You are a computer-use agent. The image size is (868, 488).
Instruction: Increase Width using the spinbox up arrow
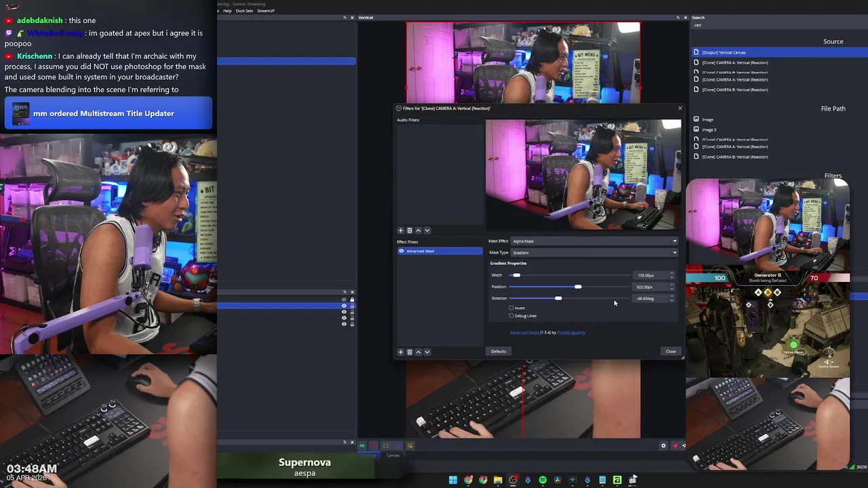[x=672, y=274]
